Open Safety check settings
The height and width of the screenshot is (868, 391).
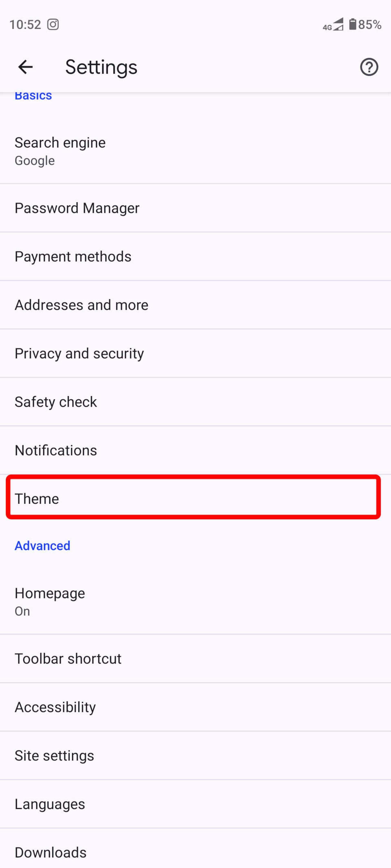click(x=195, y=401)
